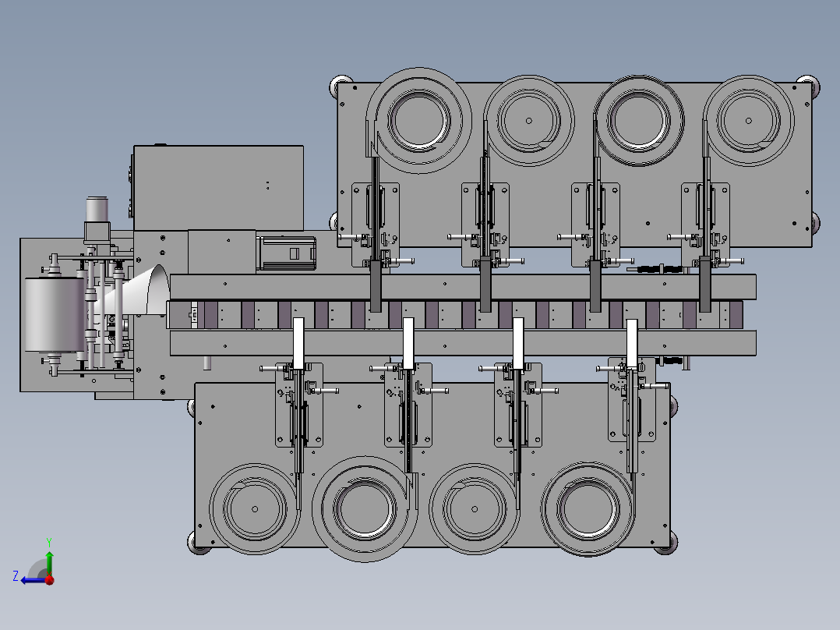
Task: Select the upper long conveyor guide rail
Action: (463, 288)
